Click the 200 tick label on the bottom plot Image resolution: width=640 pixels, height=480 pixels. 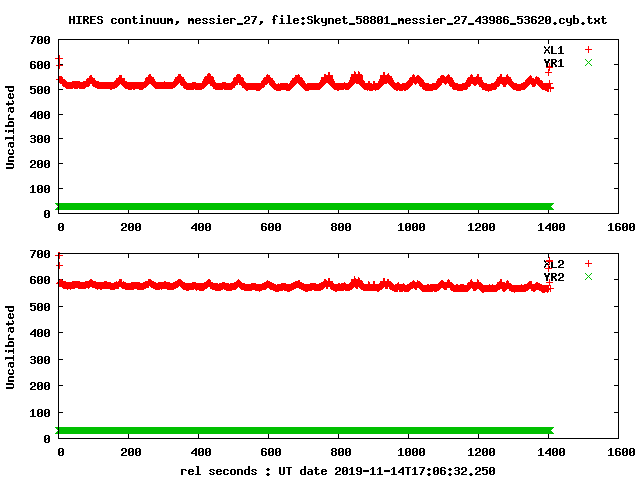(x=40, y=386)
